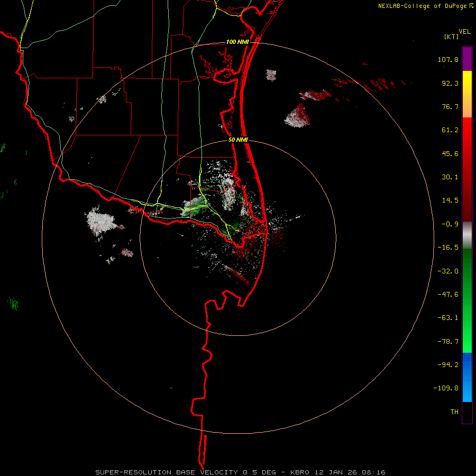Viewport: 476px width, 476px height.
Task: Click the black TH segment of the color bar
Action: pyautogui.click(x=467, y=412)
